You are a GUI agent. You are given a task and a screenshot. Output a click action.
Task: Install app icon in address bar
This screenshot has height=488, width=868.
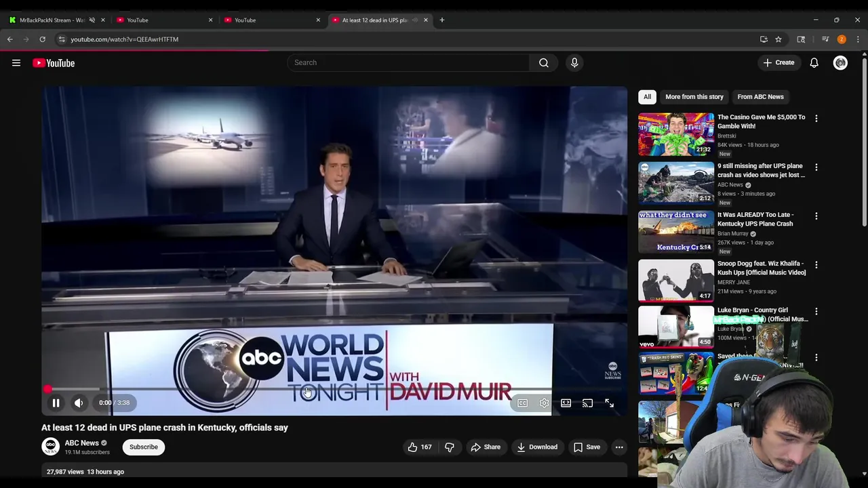(x=764, y=39)
